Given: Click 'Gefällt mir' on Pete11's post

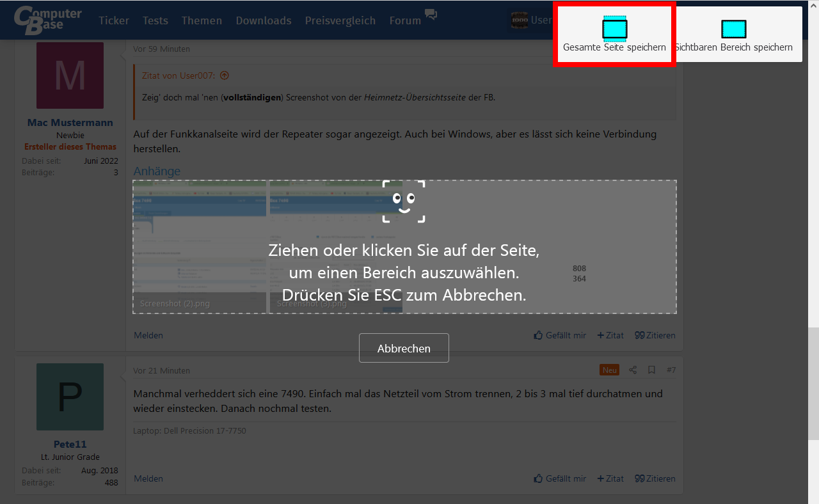Looking at the screenshot, I should point(560,478).
